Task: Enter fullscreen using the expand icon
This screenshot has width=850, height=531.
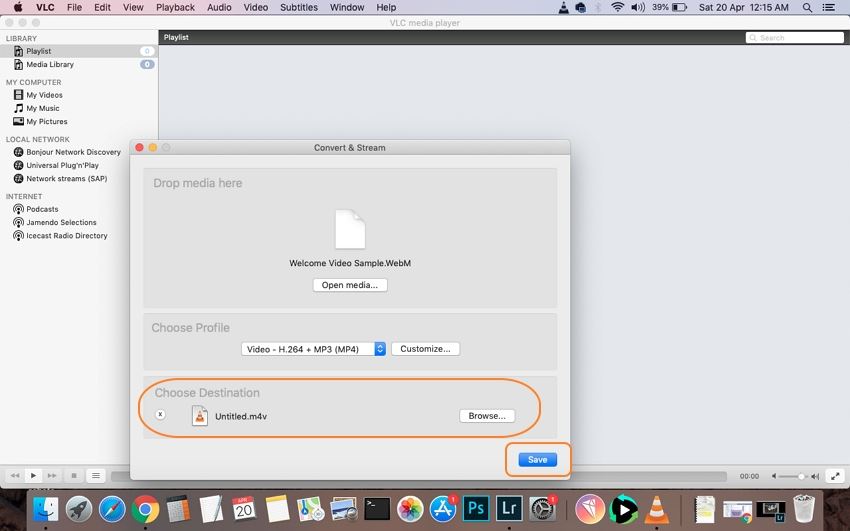Action: point(834,476)
